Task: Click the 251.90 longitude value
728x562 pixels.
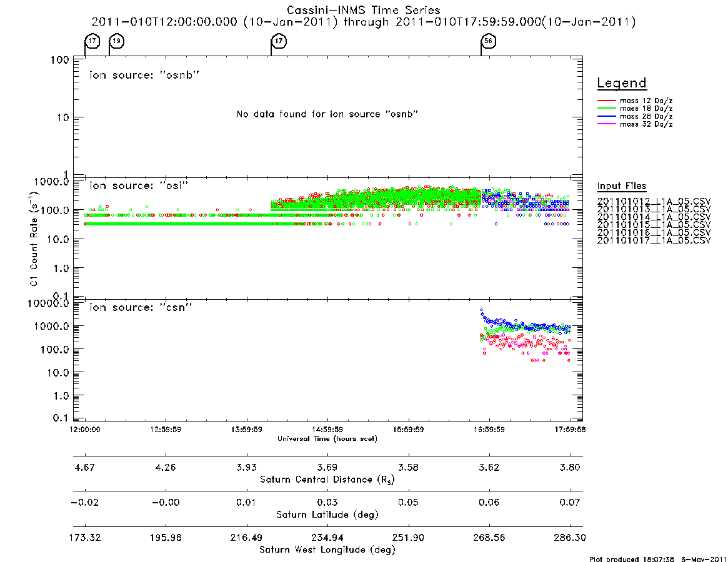Action: (408, 538)
